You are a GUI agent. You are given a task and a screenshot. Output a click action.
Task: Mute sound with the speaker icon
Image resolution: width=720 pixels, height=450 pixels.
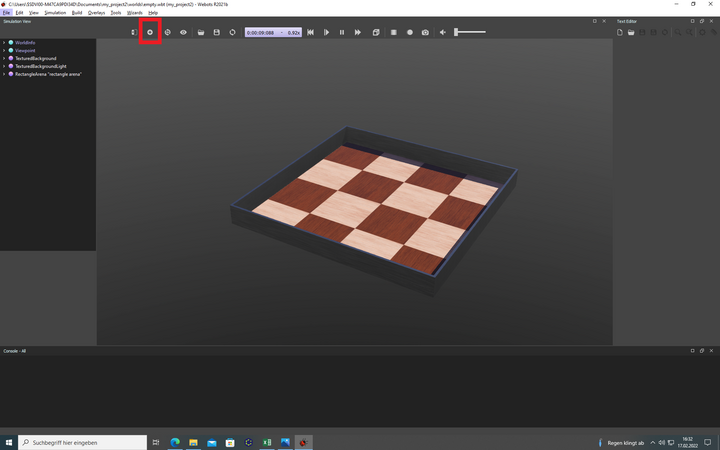[443, 32]
